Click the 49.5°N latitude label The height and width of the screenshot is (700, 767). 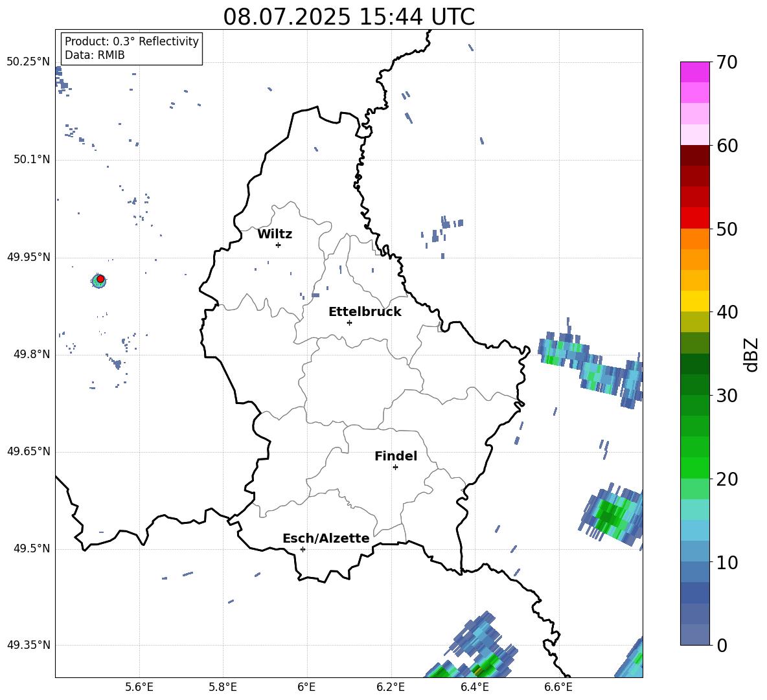[x=32, y=548]
